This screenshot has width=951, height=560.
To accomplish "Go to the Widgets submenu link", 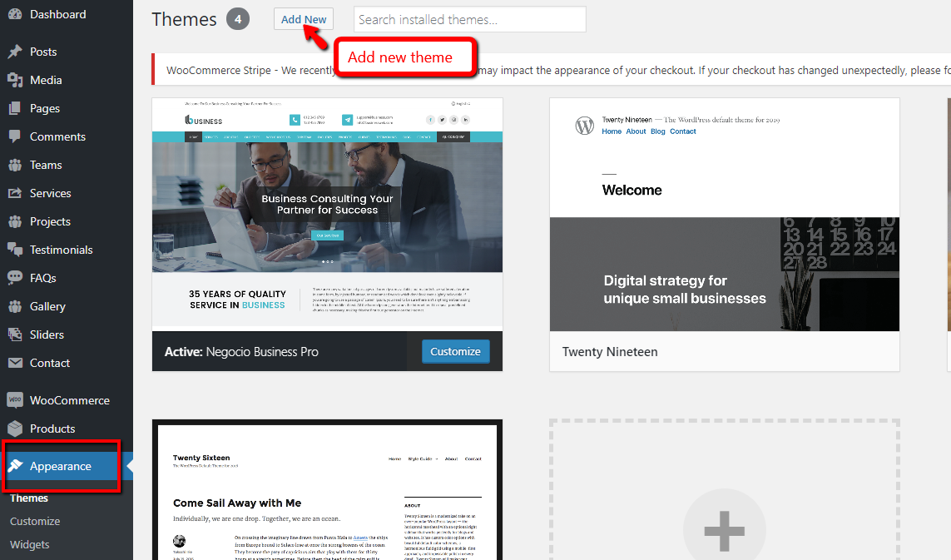I will pyautogui.click(x=30, y=545).
